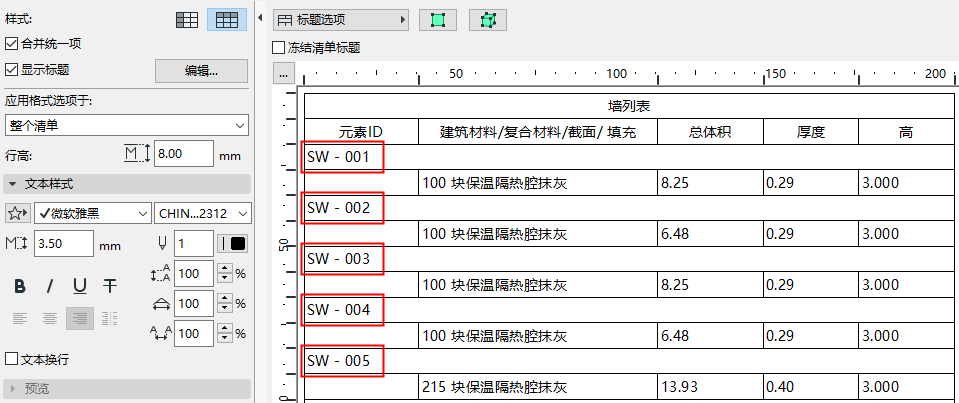Click the favorites star icon for text style

(17, 213)
